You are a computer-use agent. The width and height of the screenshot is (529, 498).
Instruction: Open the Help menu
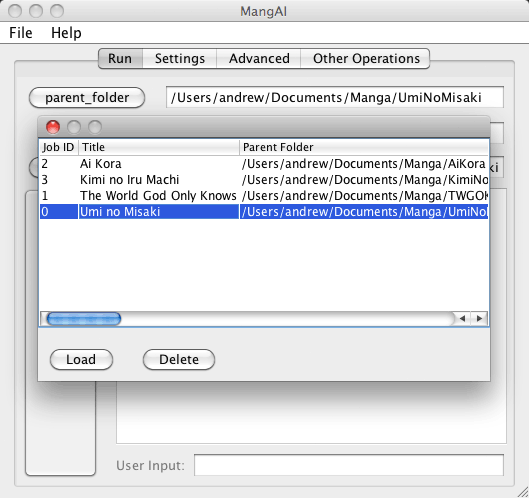[x=66, y=33]
